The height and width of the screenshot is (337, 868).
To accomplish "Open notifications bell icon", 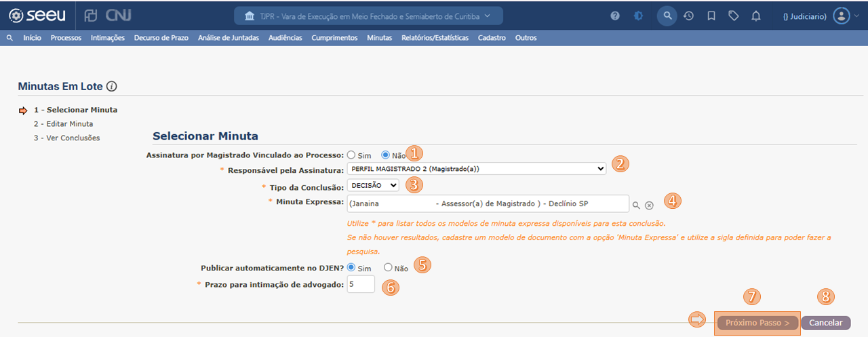I will [x=756, y=16].
